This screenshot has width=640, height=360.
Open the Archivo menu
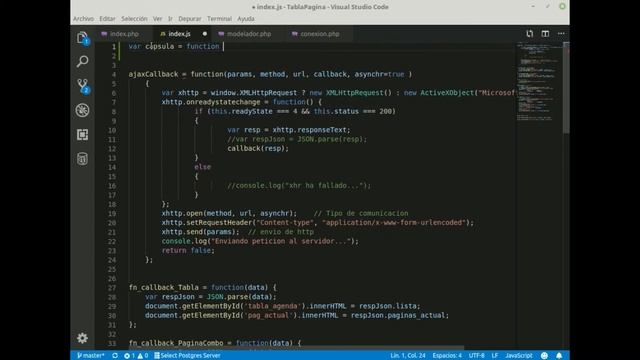(83, 19)
